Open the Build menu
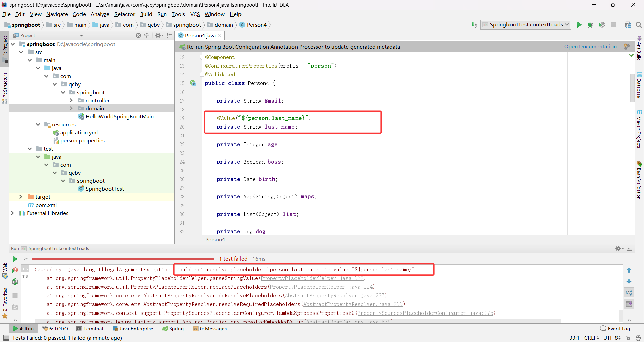The image size is (644, 342). [146, 14]
